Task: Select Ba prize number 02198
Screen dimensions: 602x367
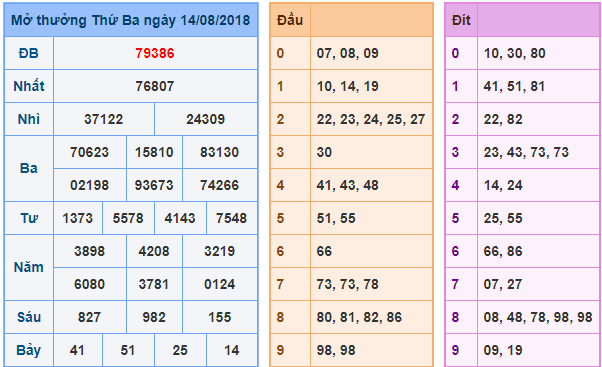Action: point(89,185)
